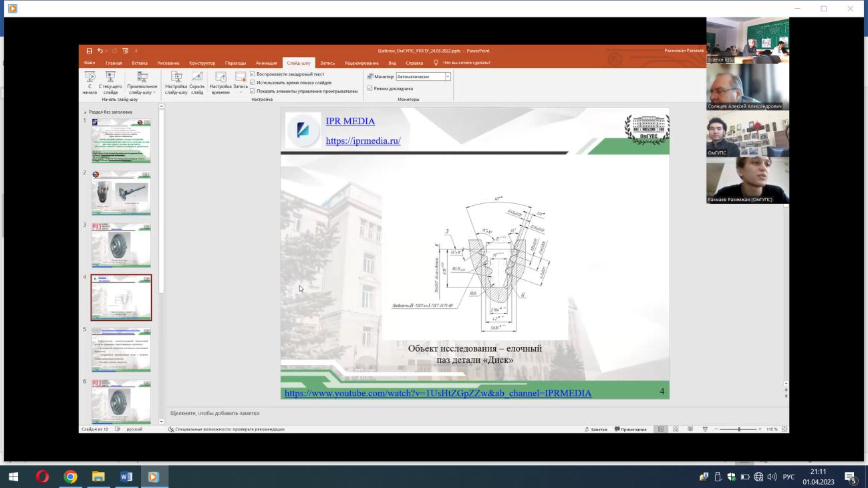The height and width of the screenshot is (488, 868).
Task: Toggle 'Режим докладчика' presenter view checkbox
Action: pos(370,88)
